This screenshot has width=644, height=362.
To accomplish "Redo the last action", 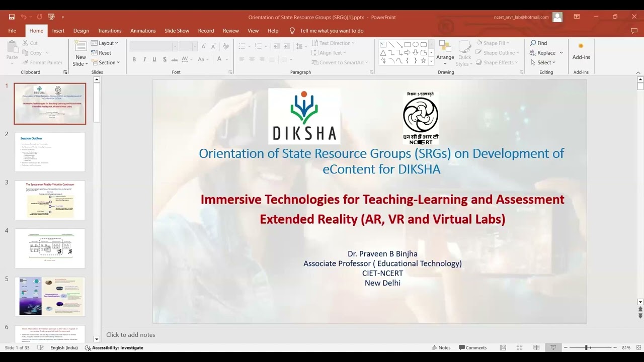I will pos(40,17).
